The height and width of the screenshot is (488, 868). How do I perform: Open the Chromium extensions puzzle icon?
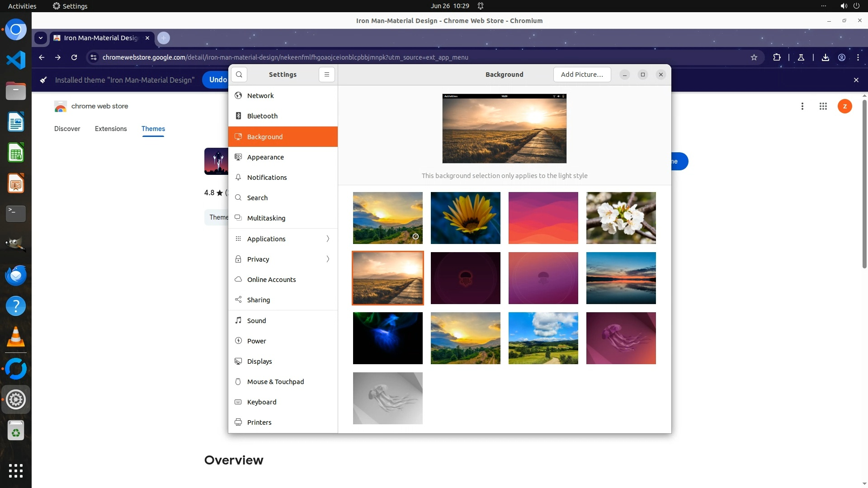click(777, 57)
